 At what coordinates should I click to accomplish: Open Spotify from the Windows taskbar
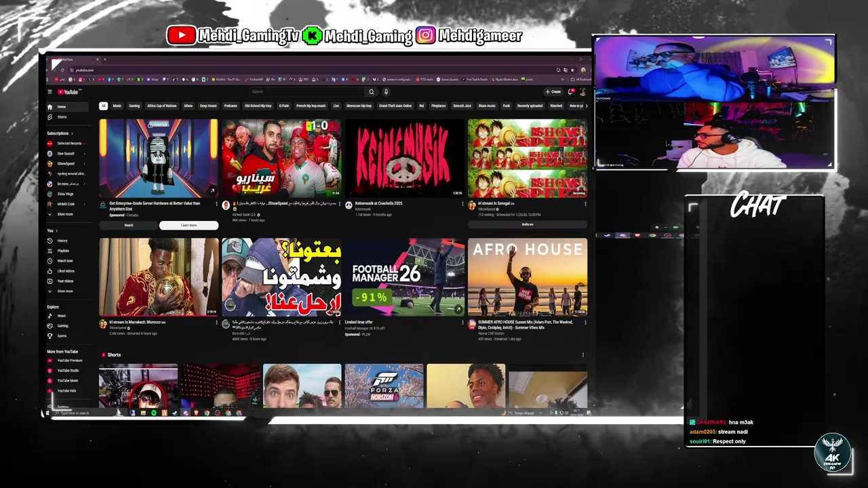click(154, 413)
